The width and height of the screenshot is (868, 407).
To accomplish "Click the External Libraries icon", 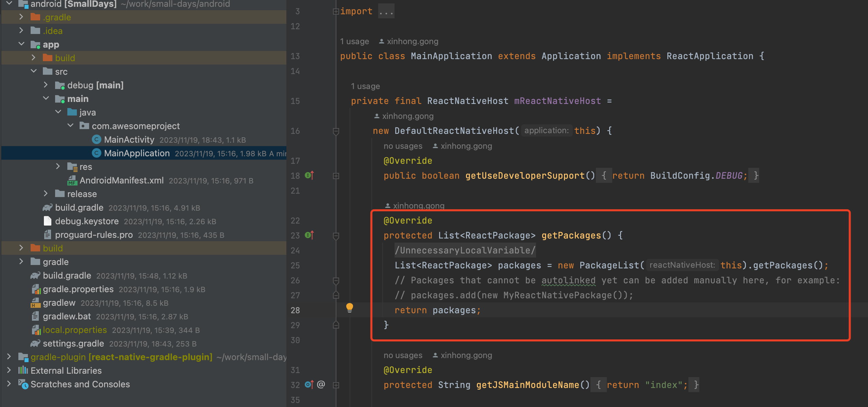I will point(23,370).
